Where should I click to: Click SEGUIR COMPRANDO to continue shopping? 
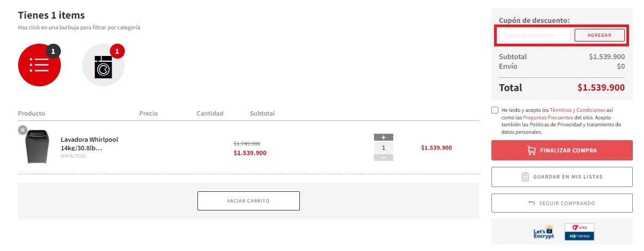click(562, 203)
